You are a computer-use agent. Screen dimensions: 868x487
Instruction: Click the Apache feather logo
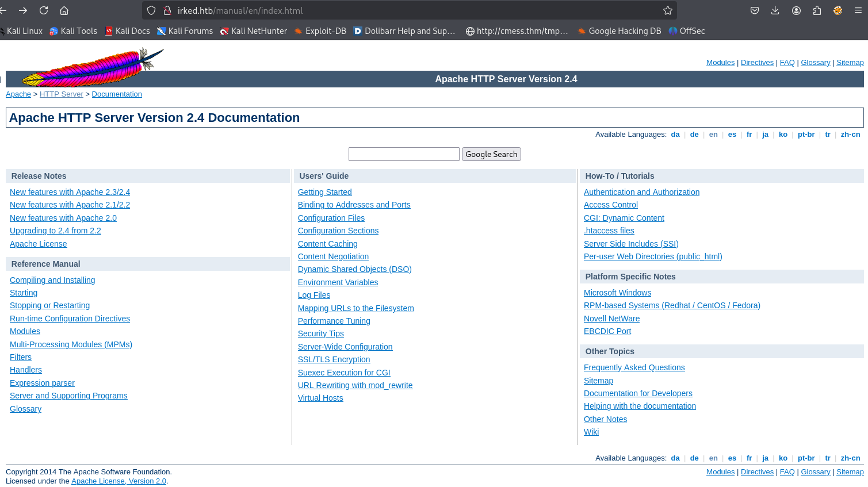pos(93,67)
